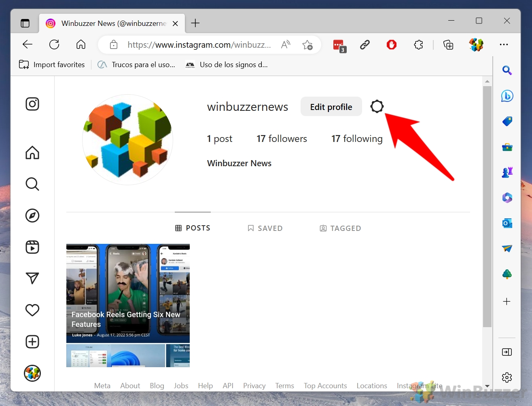532x406 pixels.
Task: Open Extensions puzzle piece menu
Action: click(419, 44)
